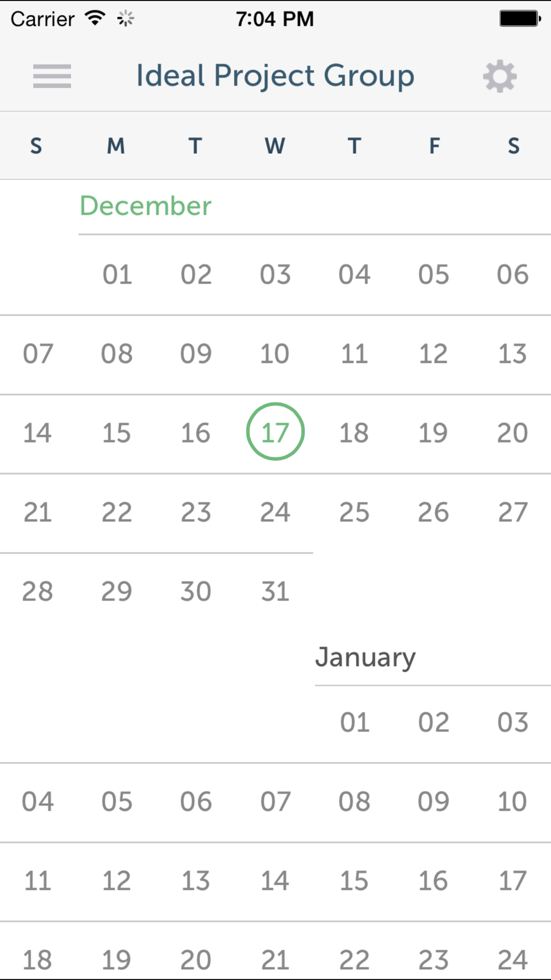Choose December 25 on the calendar

coord(354,513)
